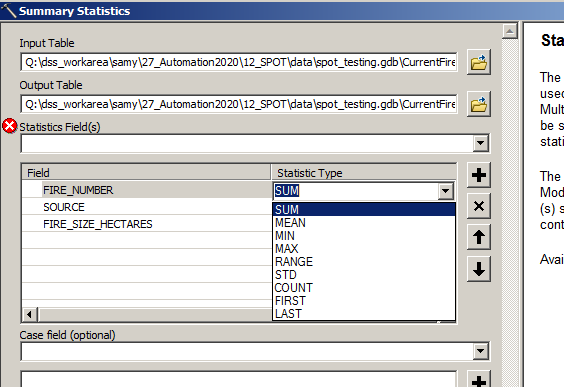The image size is (564, 387).
Task: Click the Field column header
Action: point(146,173)
